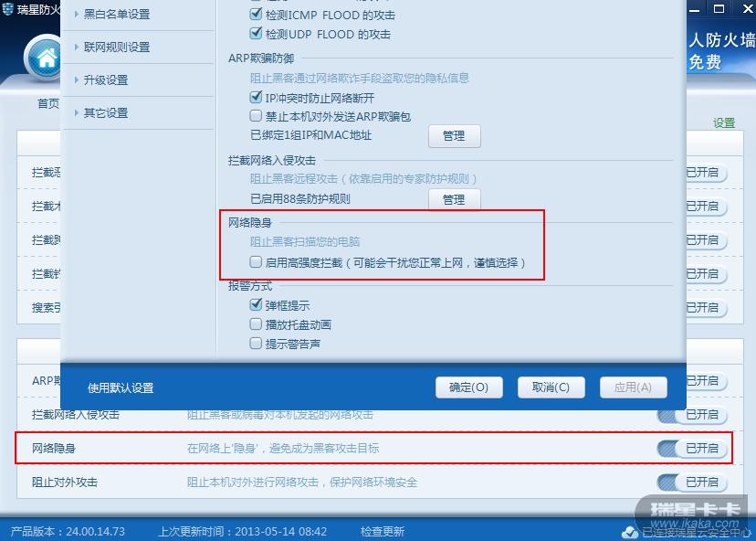Click 检查更新 in status bar
This screenshot has height=541, width=756.
coord(383,532)
